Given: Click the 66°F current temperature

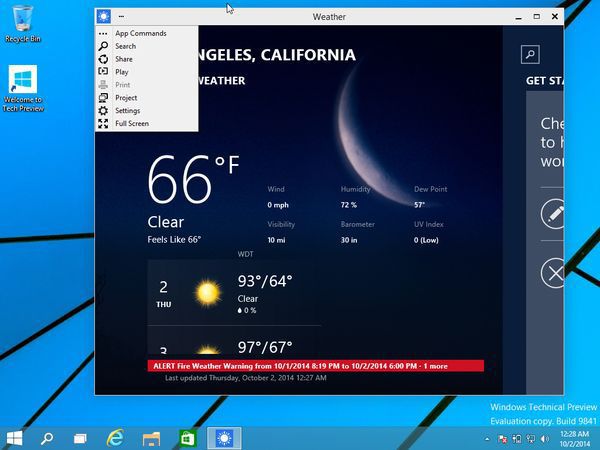Looking at the screenshot, I should (x=193, y=180).
